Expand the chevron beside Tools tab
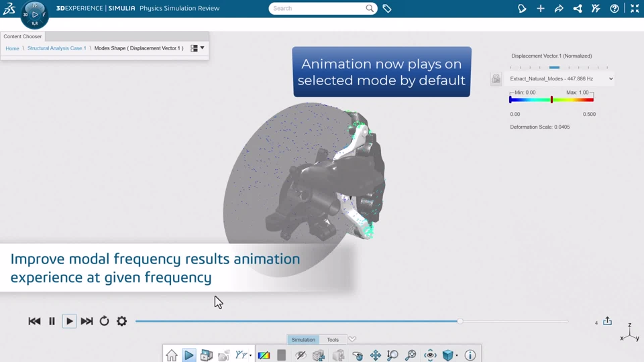 (352, 339)
